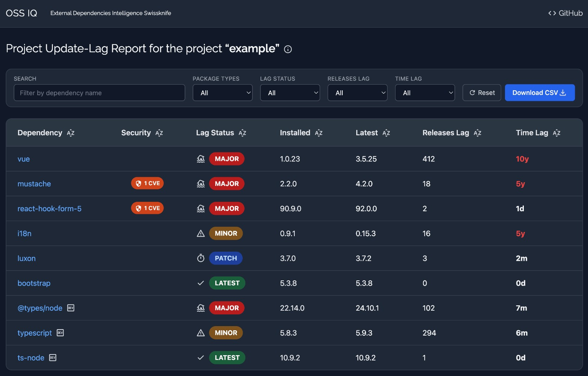Open the Time Lag filter dropdown

[x=425, y=93]
